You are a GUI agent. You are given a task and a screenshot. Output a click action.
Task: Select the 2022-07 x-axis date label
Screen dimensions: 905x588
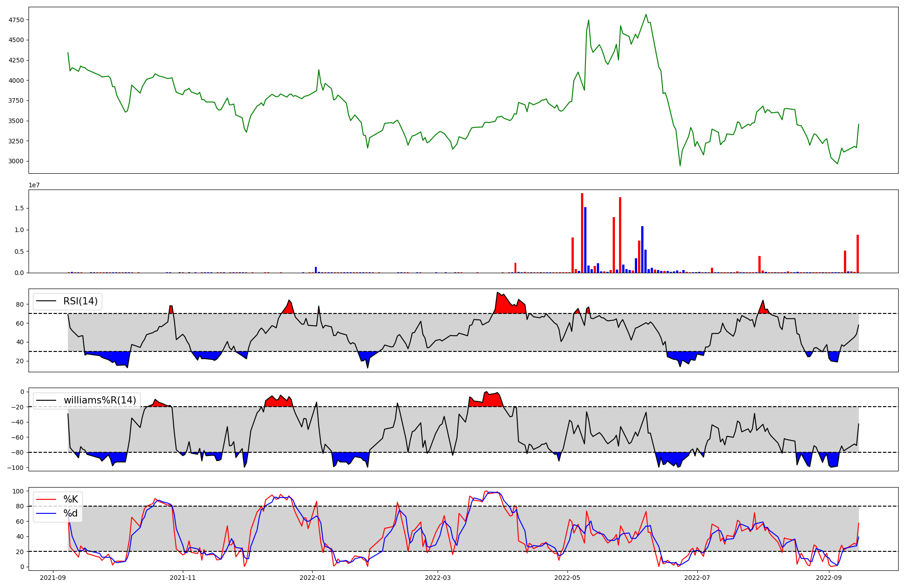click(x=697, y=578)
